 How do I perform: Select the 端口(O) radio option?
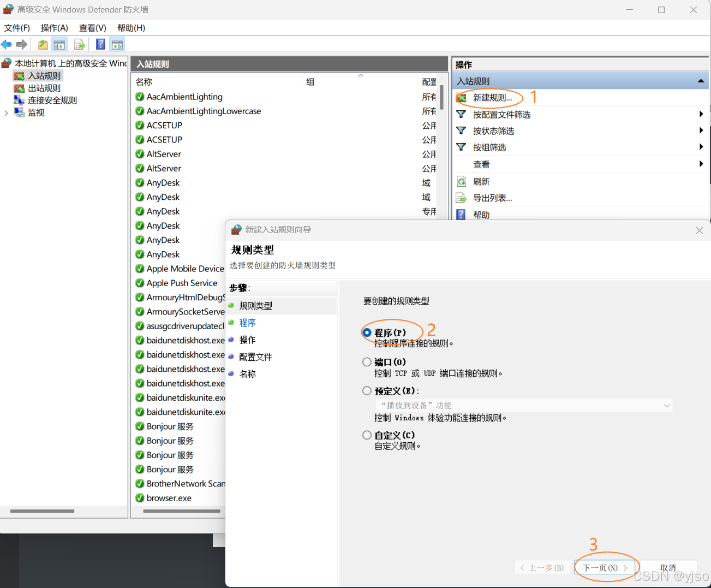[367, 362]
